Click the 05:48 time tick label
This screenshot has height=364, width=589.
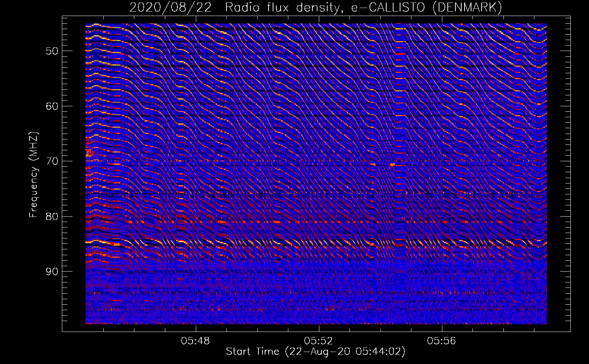point(195,341)
